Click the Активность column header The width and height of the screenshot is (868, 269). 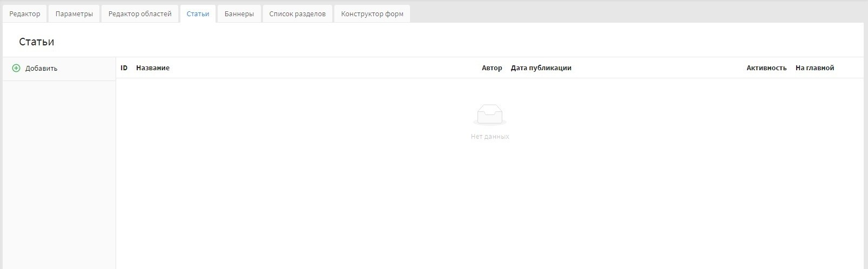[x=766, y=68]
